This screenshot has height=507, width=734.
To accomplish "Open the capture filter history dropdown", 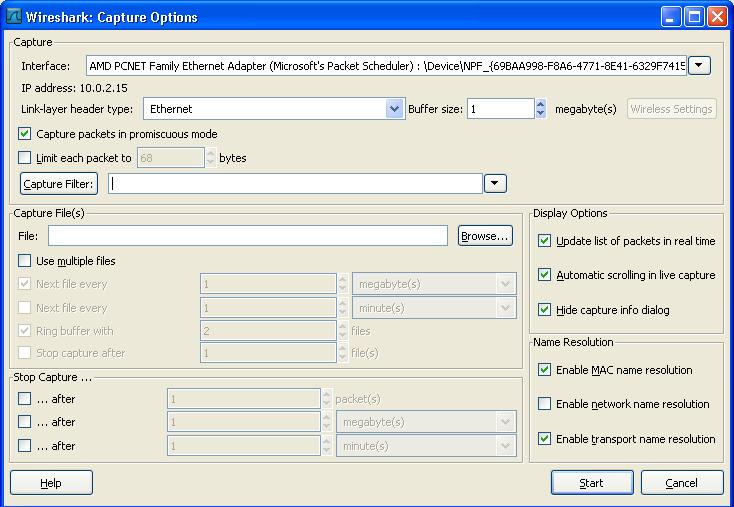I will pos(495,184).
